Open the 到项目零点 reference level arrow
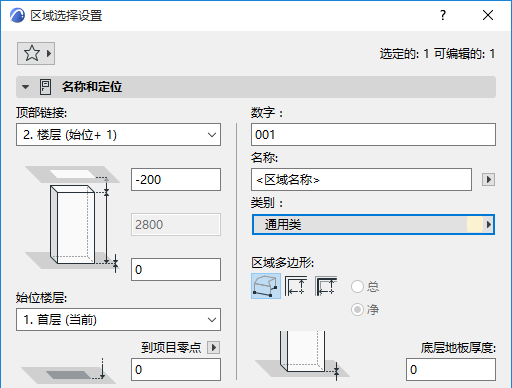512x388 pixels. tap(213, 347)
